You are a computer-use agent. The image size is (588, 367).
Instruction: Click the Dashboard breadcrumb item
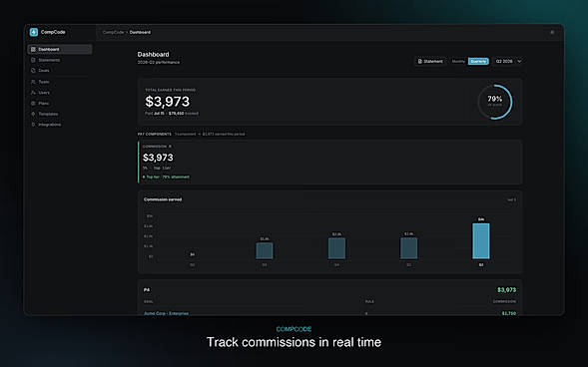pyautogui.click(x=140, y=32)
